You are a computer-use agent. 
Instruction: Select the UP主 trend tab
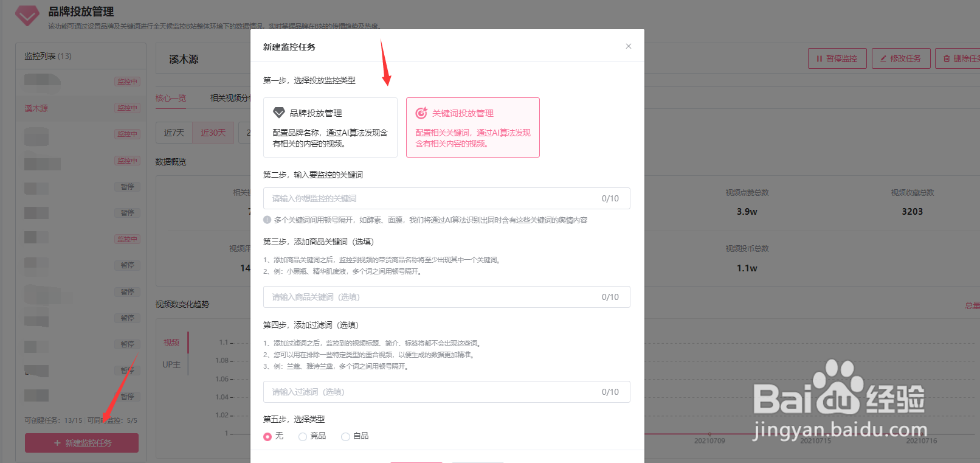click(x=172, y=364)
